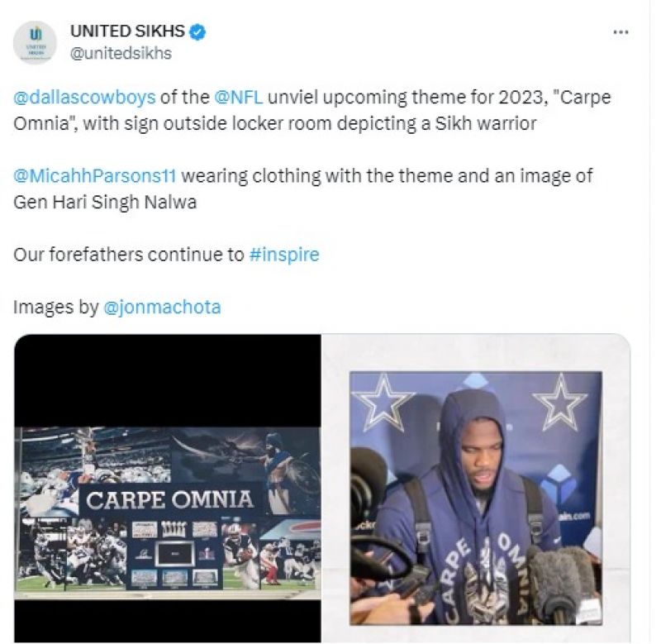661x644 pixels.
Task: Open the @jonmachota mention
Action: (x=162, y=307)
